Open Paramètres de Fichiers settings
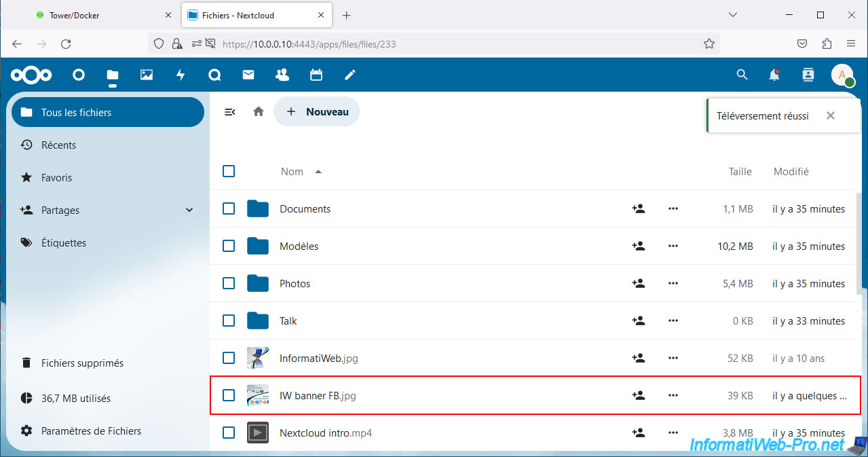This screenshot has height=457, width=868. 91,431
